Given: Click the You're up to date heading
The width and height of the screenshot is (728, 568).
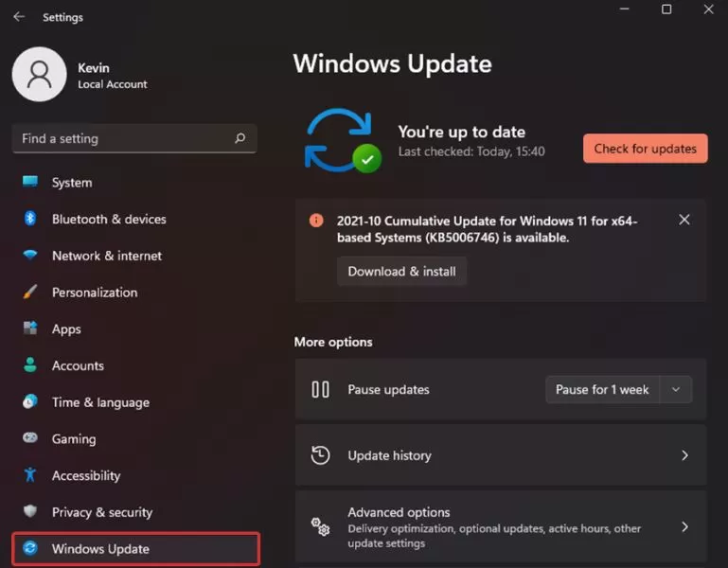Looking at the screenshot, I should pos(461,132).
